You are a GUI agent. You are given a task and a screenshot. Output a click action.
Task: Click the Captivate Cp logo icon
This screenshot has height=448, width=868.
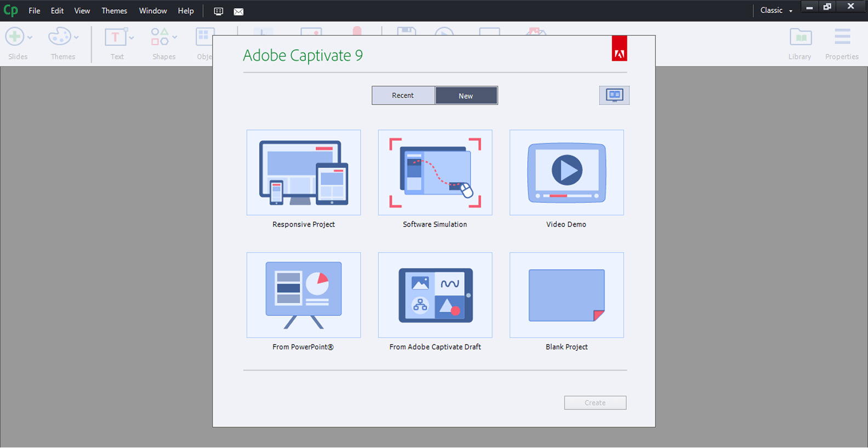[x=10, y=10]
